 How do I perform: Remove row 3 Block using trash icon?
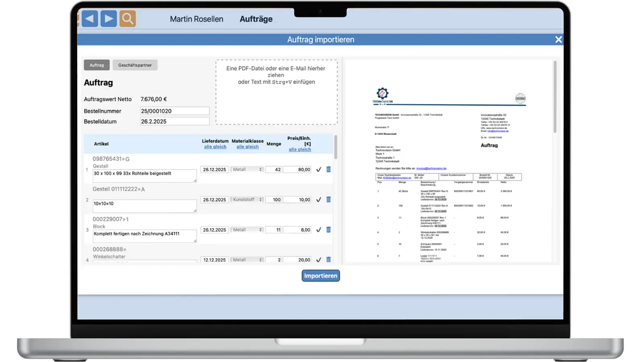[x=328, y=230]
